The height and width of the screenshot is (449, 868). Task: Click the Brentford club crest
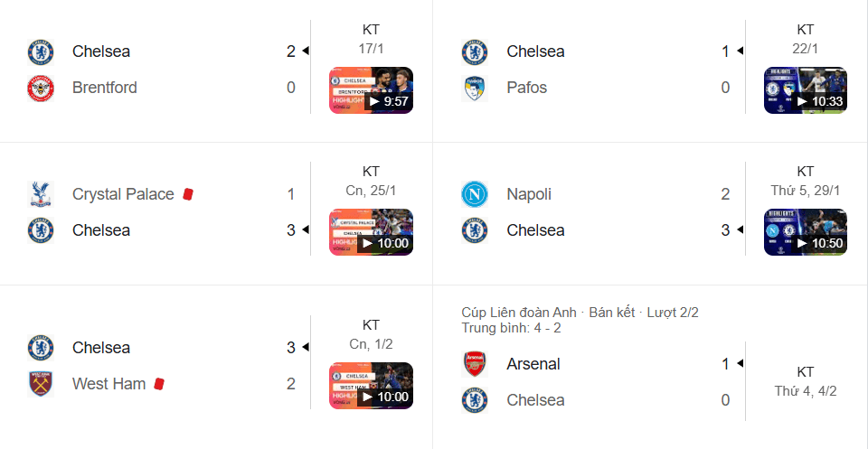[x=41, y=88]
